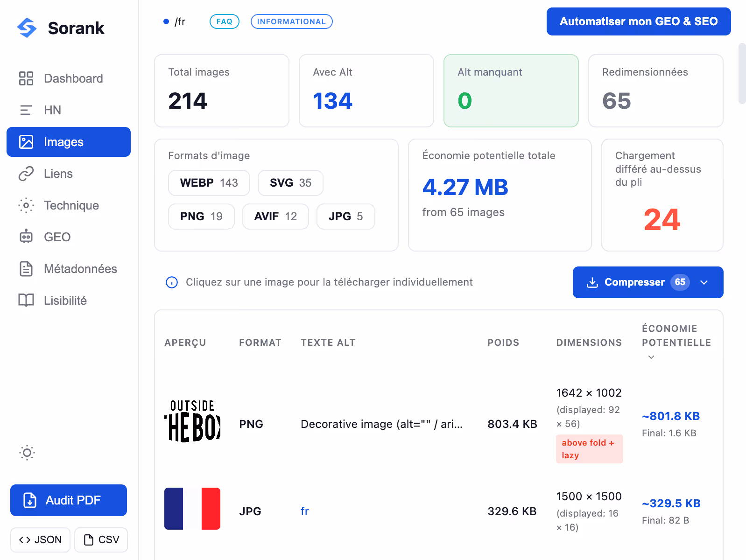Viewport: 746px width, 560px height.
Task: Export as CSV
Action: pos(101,540)
